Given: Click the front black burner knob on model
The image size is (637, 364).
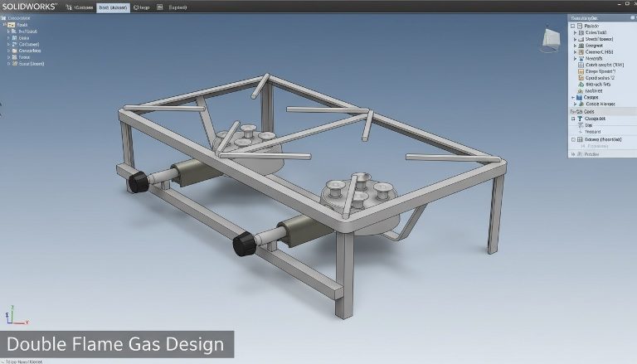Looking at the screenshot, I should point(245,243).
